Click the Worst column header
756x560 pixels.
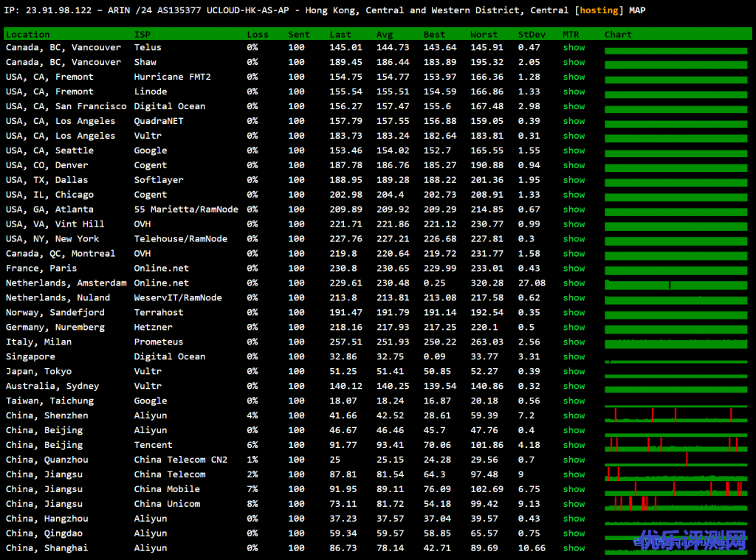484,35
